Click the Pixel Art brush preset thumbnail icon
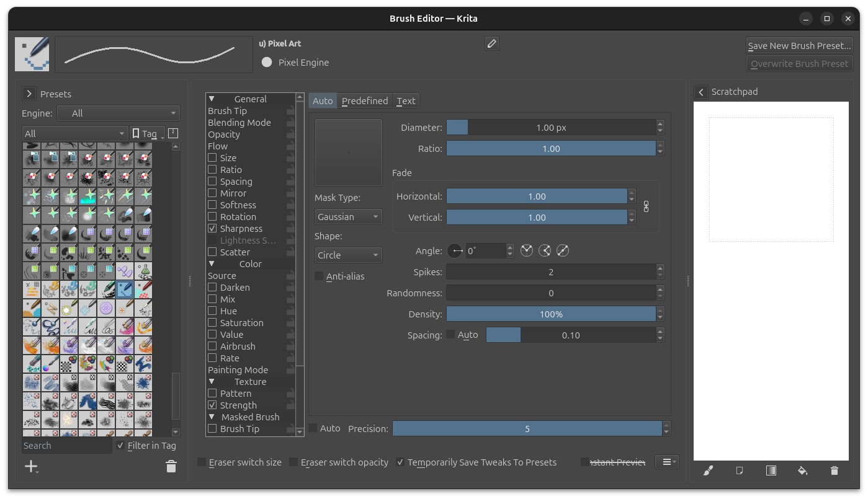Screen dimensions: 868x499 click(x=32, y=54)
